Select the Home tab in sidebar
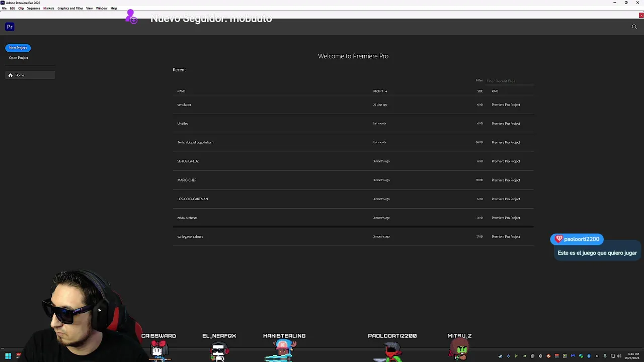Screen dimensions: 644x362 click(x=30, y=75)
